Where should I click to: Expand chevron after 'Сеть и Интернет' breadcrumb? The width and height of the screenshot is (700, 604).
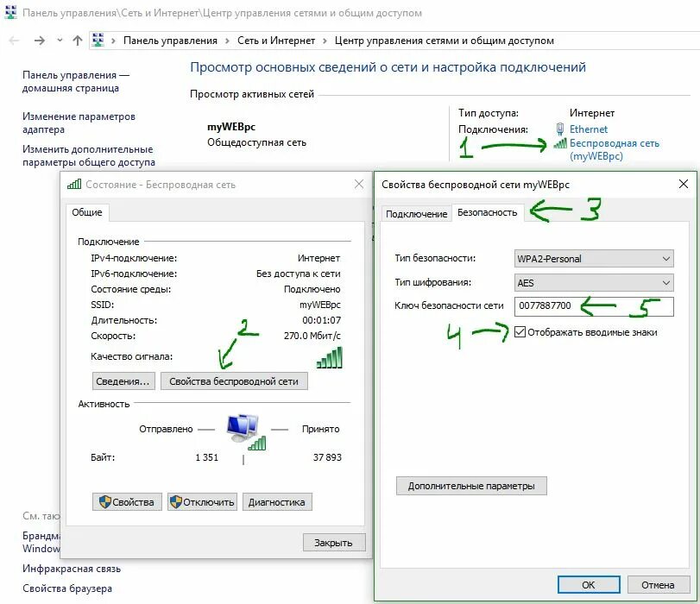pos(325,41)
